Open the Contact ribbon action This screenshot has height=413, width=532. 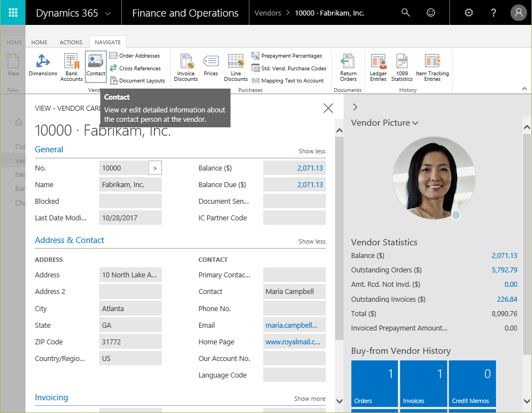click(96, 66)
